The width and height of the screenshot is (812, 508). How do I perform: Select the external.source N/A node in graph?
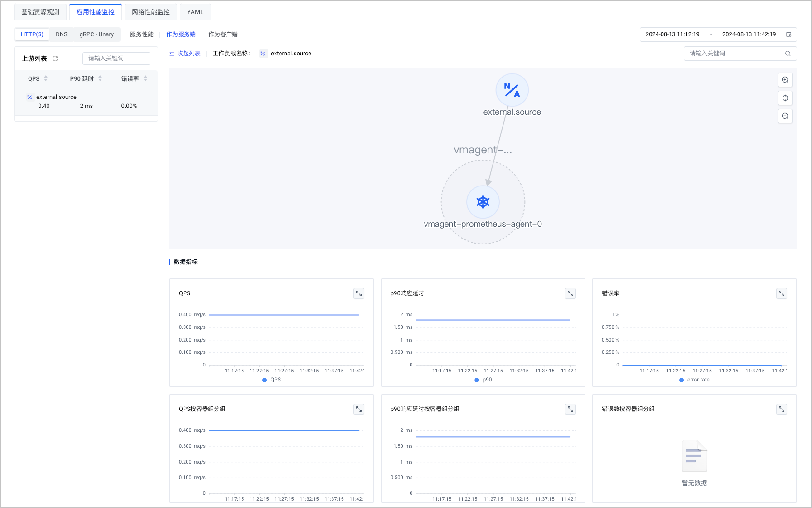point(512,90)
